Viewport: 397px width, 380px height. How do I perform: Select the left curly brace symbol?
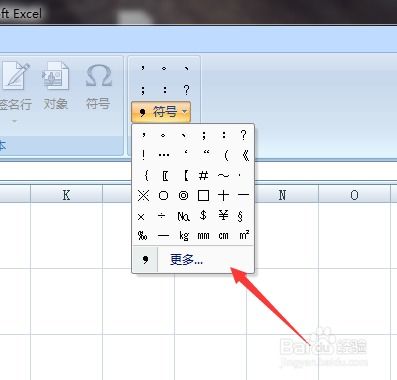tap(146, 175)
